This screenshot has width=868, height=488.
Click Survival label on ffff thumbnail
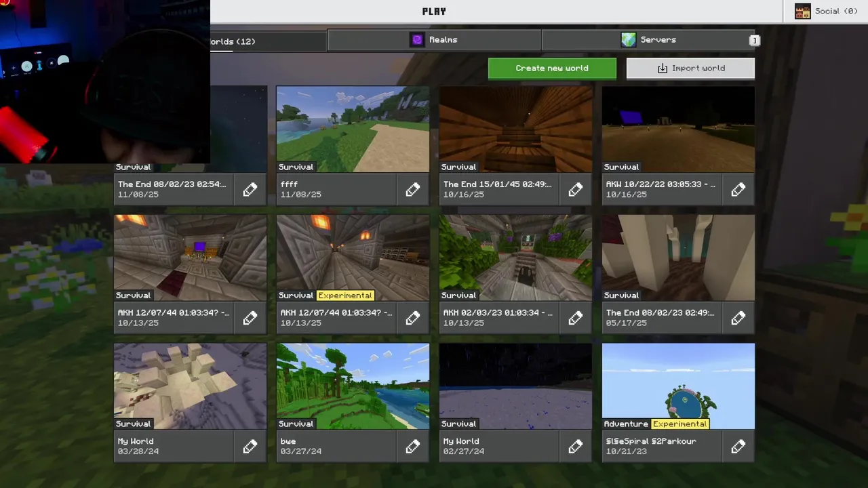pos(296,167)
